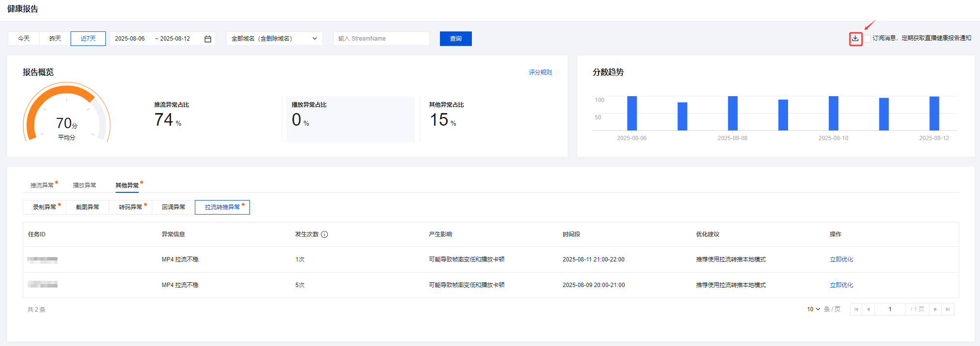The width and height of the screenshot is (980, 346).
Task: Click MP4 拉流不稳 in the 1次 row
Action: click(x=180, y=259)
